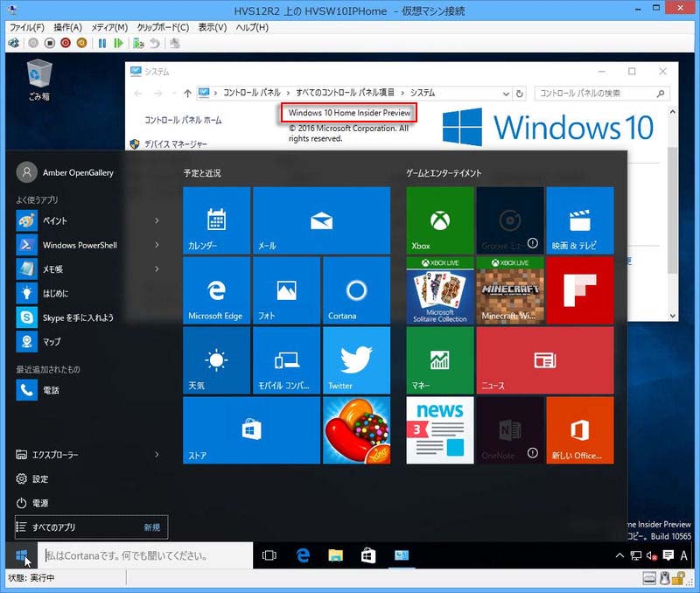Screen dimensions: 700x593
Task: Launch the Candy Crush tile
Action: coord(357,430)
